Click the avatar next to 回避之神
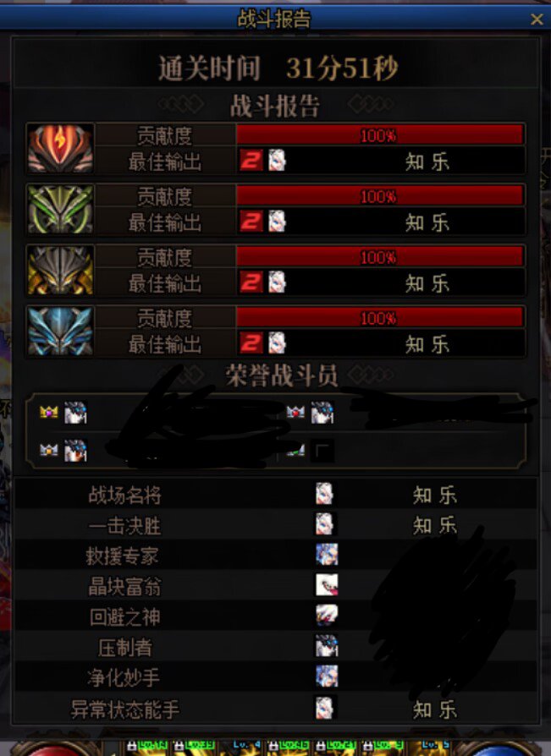 [x=327, y=616]
